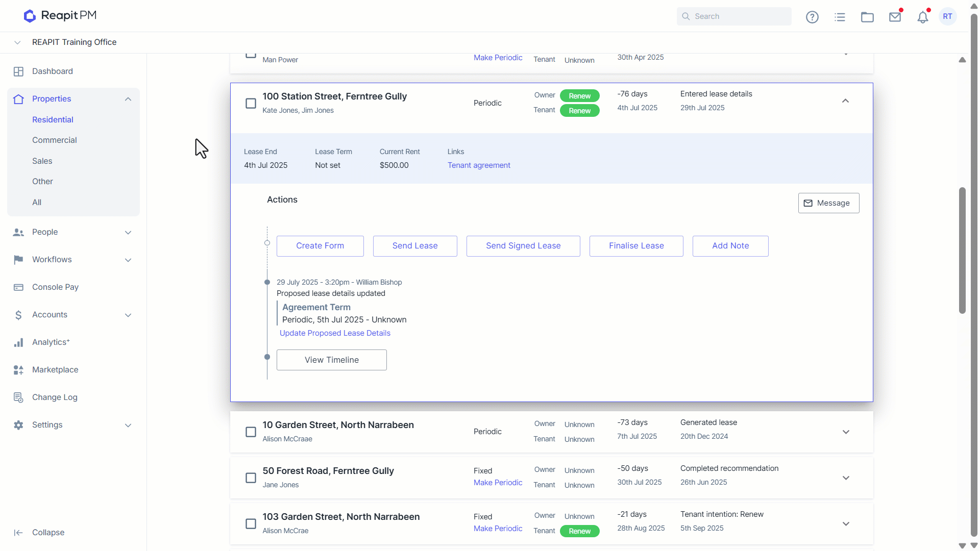Tick the checkbox for 100 Station Street
Image resolution: width=980 pixels, height=551 pixels.
point(251,104)
